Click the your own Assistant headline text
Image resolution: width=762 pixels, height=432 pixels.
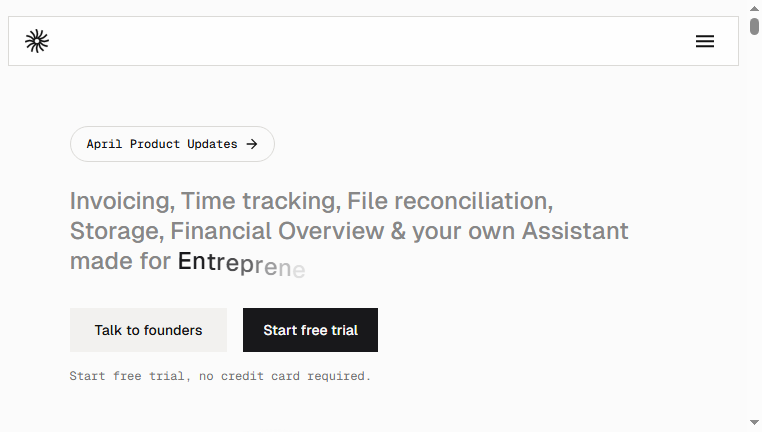click(x=520, y=231)
